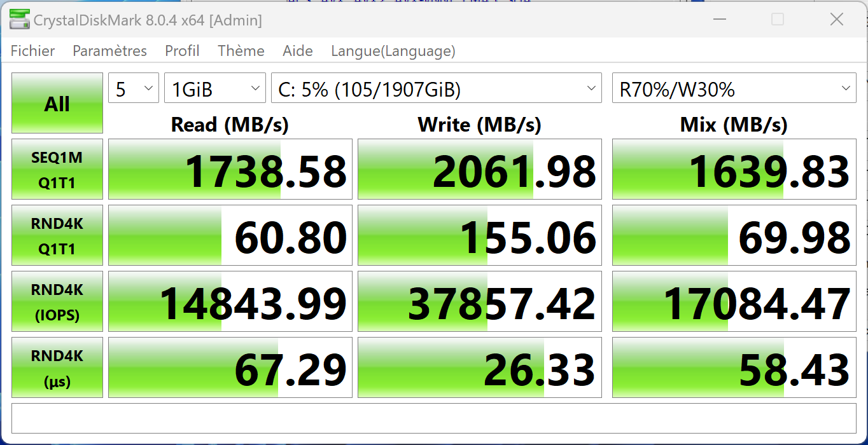Open the test count dropdown showing 5
This screenshot has width=868, height=445.
click(x=134, y=88)
